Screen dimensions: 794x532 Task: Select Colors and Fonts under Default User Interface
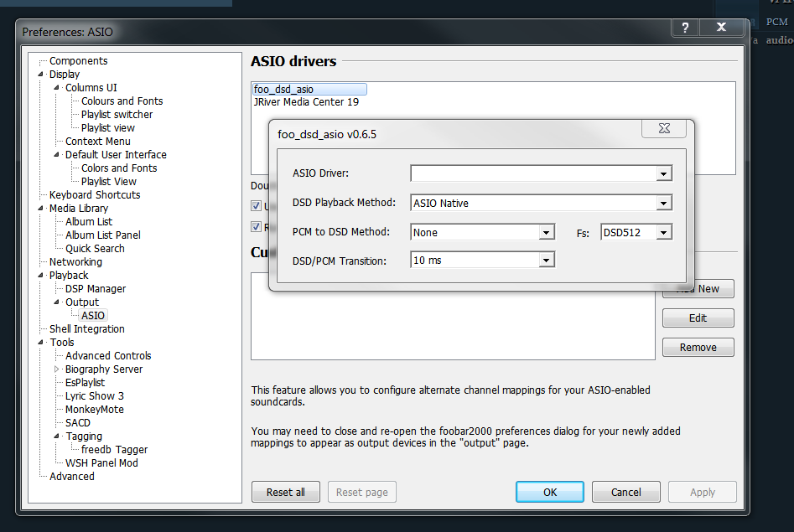119,168
